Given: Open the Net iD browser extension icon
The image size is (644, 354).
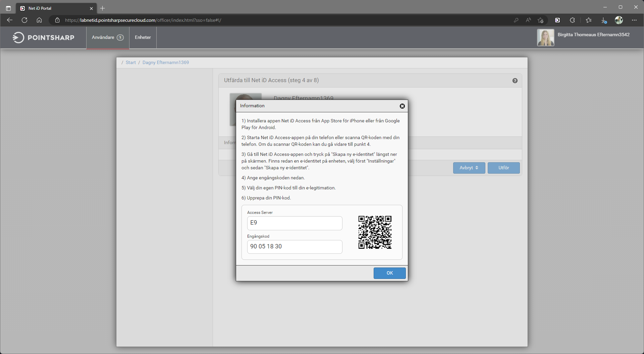Looking at the screenshot, I should coord(557,20).
